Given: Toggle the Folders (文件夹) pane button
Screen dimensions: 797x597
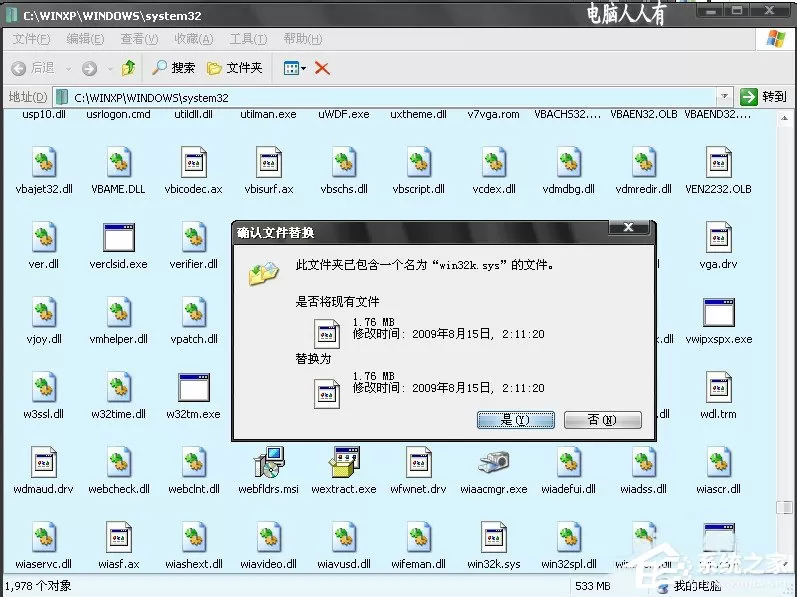Looking at the screenshot, I should point(234,68).
